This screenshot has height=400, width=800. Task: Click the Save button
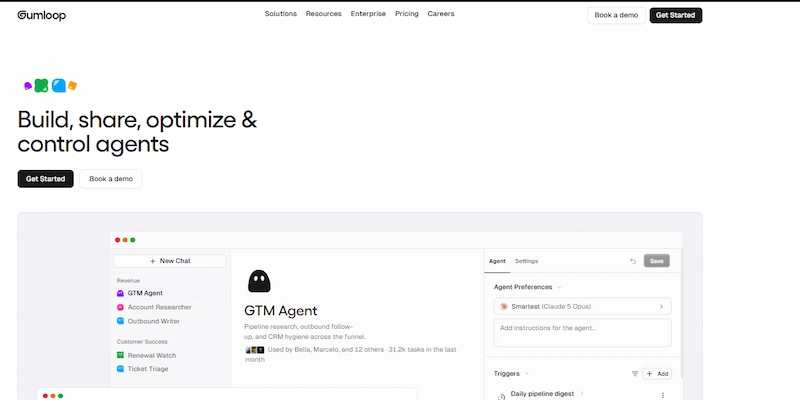click(x=657, y=261)
